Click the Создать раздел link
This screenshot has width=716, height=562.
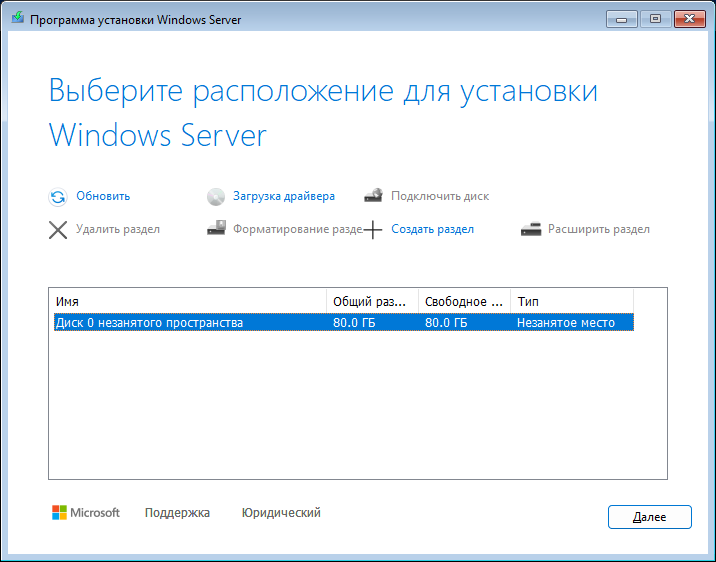pos(432,229)
